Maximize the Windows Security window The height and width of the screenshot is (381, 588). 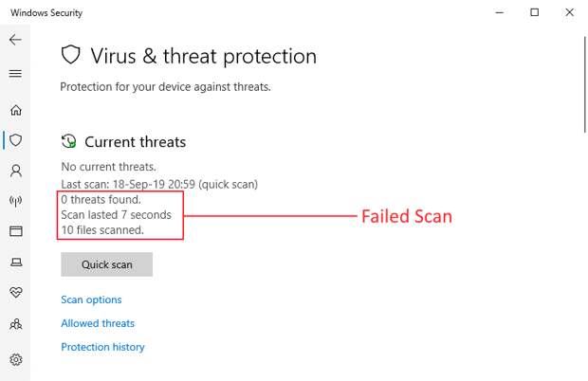tap(535, 12)
